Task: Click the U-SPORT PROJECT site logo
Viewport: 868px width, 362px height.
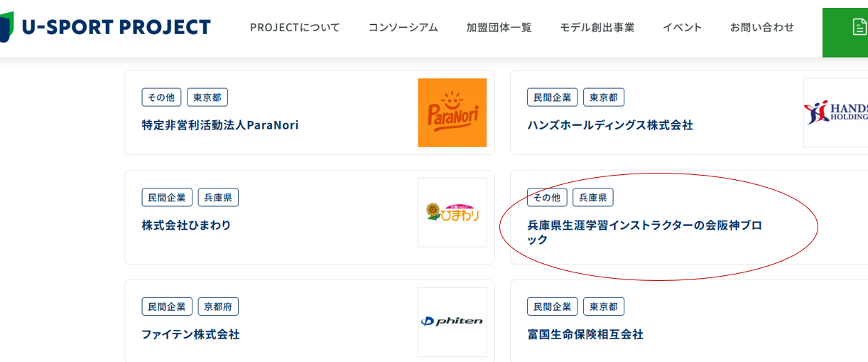Action: [x=107, y=27]
